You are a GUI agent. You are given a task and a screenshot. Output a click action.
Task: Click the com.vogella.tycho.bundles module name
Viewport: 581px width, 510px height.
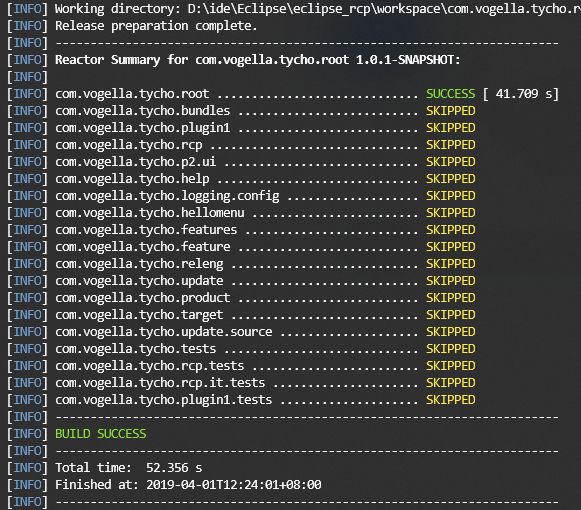[x=143, y=111]
